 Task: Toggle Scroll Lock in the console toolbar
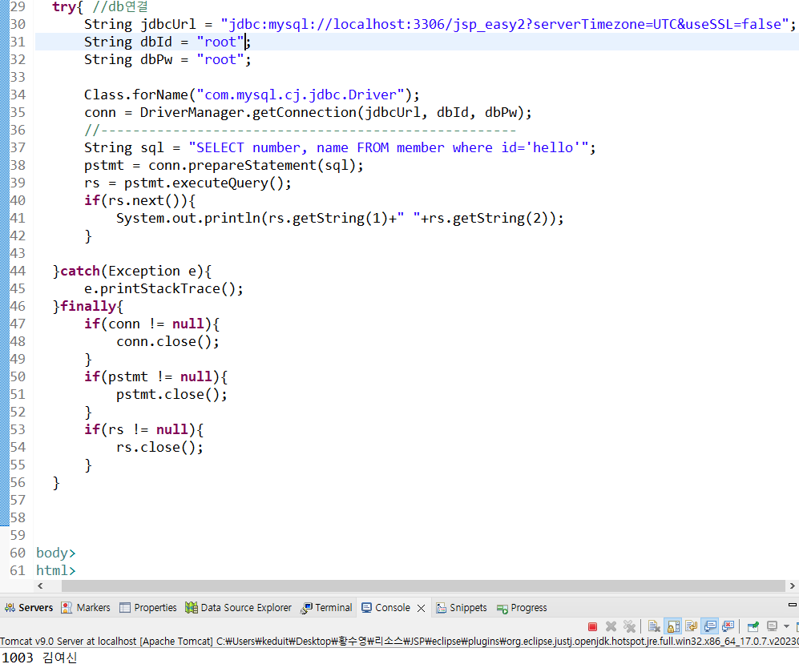tap(673, 626)
